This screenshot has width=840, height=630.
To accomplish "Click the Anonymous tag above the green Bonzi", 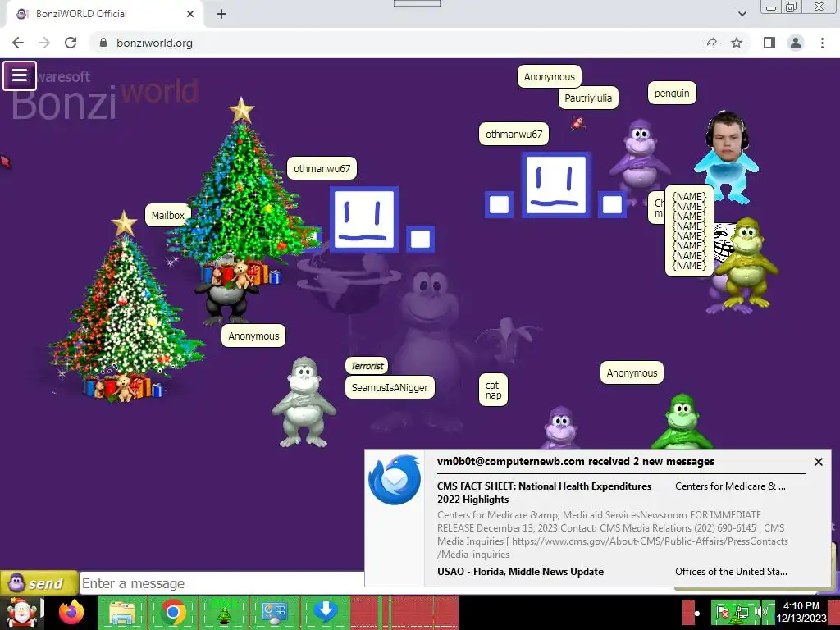I will click(632, 373).
